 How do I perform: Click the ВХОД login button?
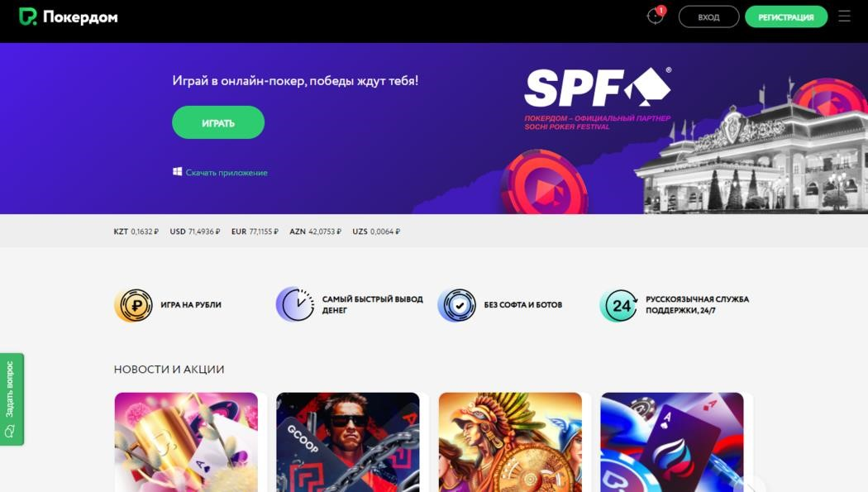pyautogui.click(x=708, y=17)
